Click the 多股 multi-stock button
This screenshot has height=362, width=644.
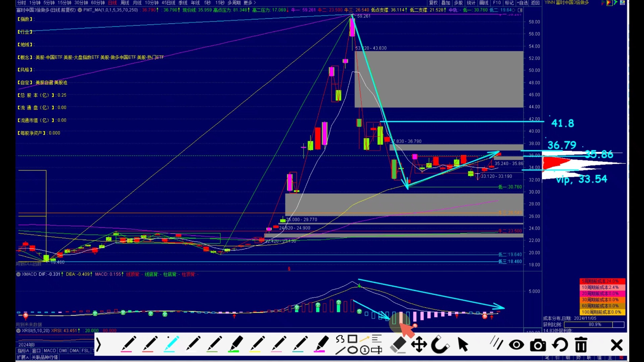click(x=458, y=3)
